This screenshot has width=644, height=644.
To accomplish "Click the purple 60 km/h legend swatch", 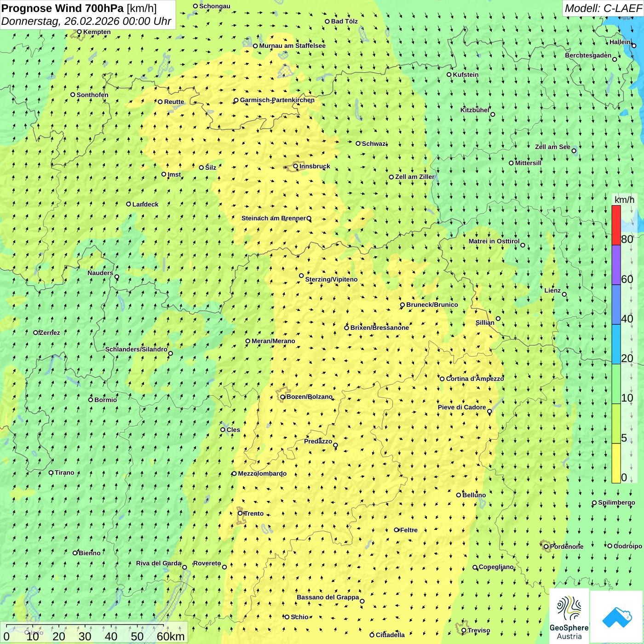I will tap(616, 265).
